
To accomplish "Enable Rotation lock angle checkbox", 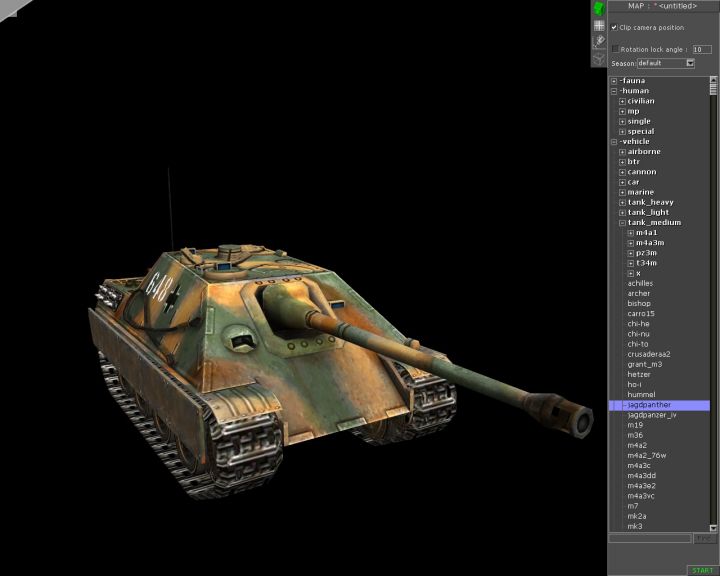I will (x=615, y=48).
